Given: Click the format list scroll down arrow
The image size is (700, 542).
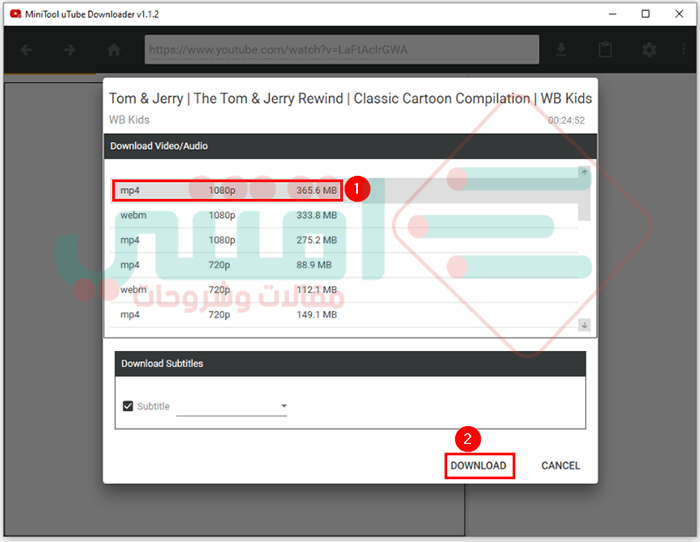Looking at the screenshot, I should tap(584, 325).
